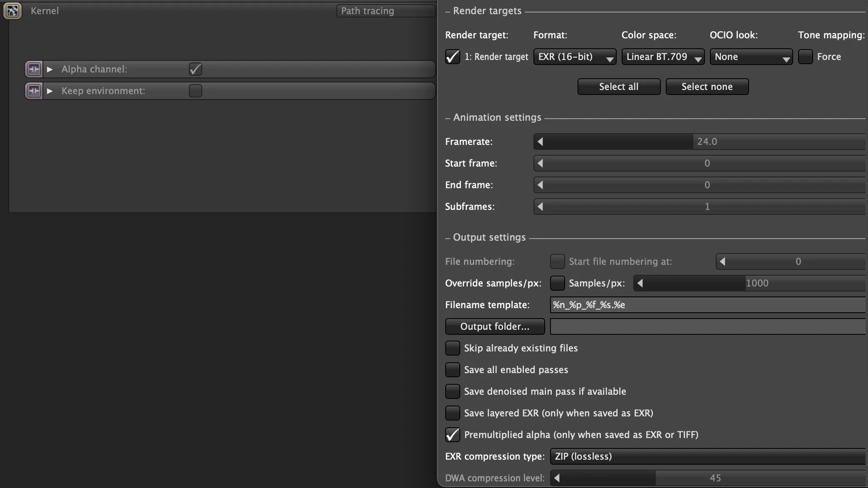Viewport: 868px width, 488px height.
Task: Click Subframes left arrow
Action: [540, 207]
